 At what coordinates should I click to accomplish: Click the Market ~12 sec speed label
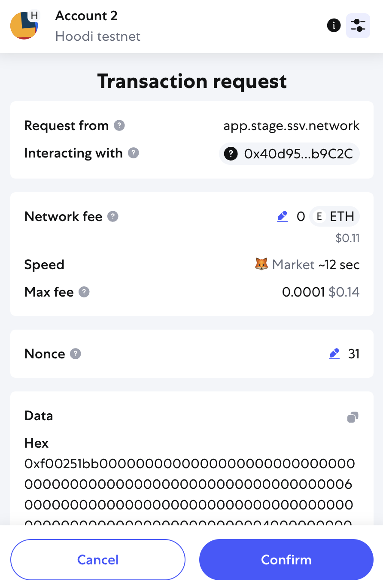(x=316, y=265)
